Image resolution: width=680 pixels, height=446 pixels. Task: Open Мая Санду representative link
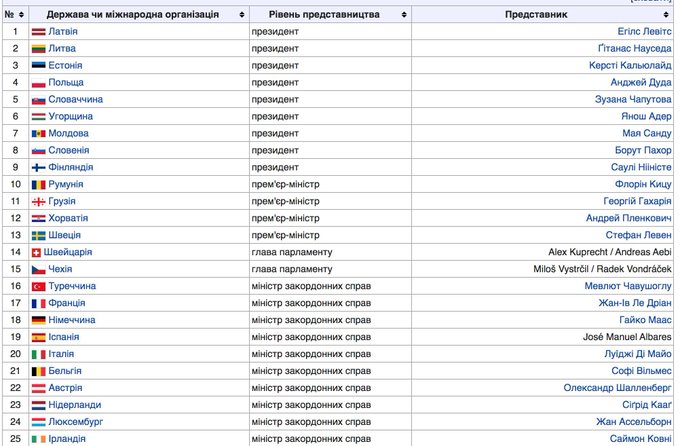coord(647,133)
